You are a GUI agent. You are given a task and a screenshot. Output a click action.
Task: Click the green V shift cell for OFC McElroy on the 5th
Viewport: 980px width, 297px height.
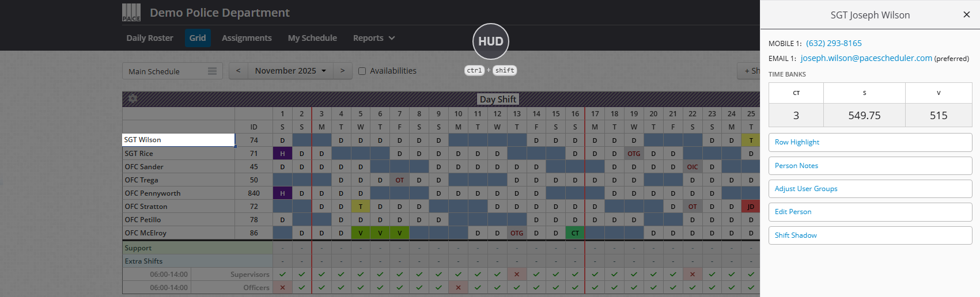point(361,233)
